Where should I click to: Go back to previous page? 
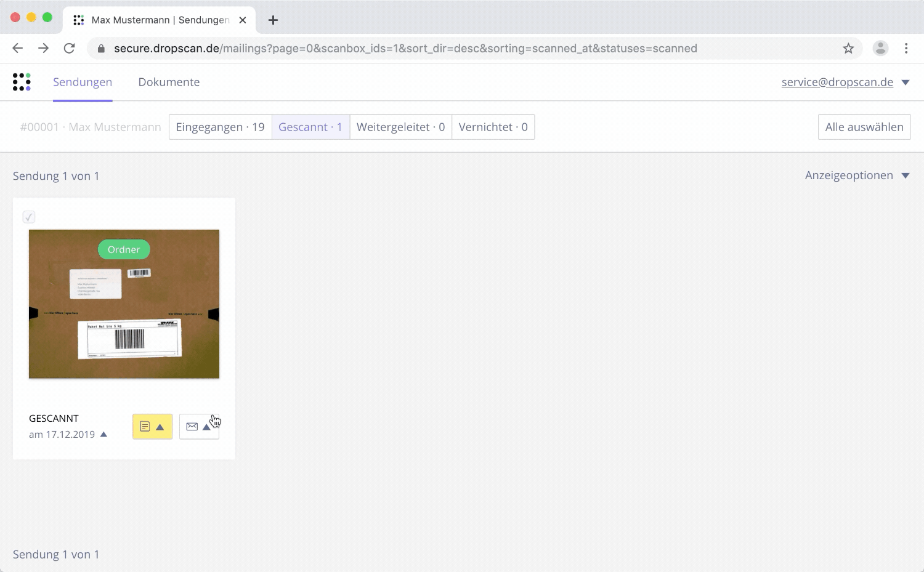point(18,49)
